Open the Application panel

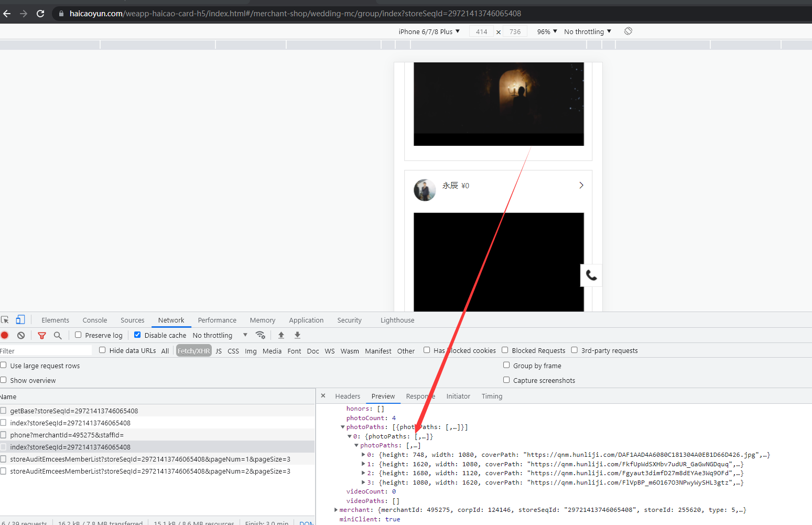[306, 320]
